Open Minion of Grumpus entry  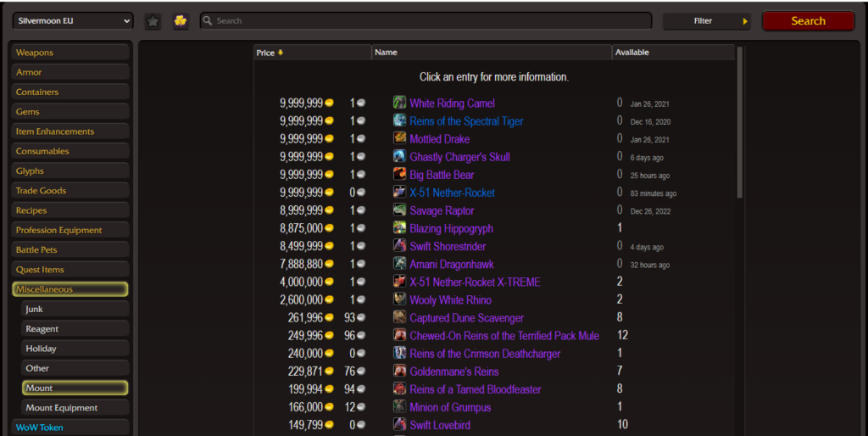coord(450,407)
